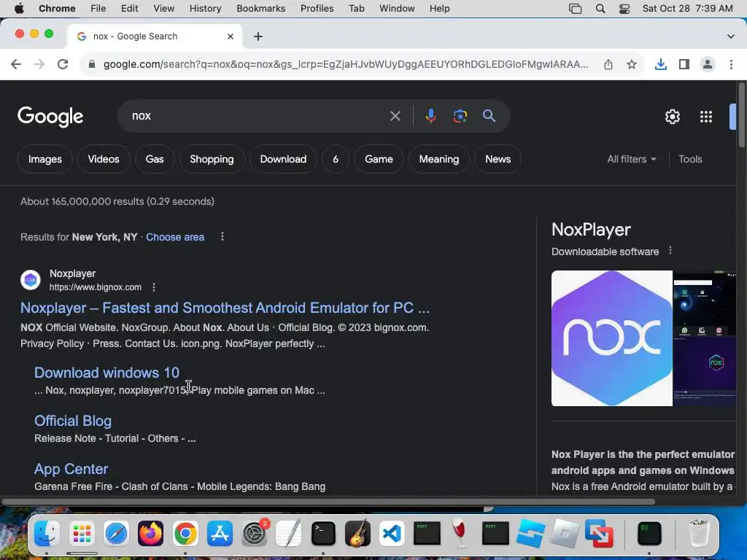Open macOS Control Center in menu bar
This screenshot has width=747, height=560.
click(624, 9)
